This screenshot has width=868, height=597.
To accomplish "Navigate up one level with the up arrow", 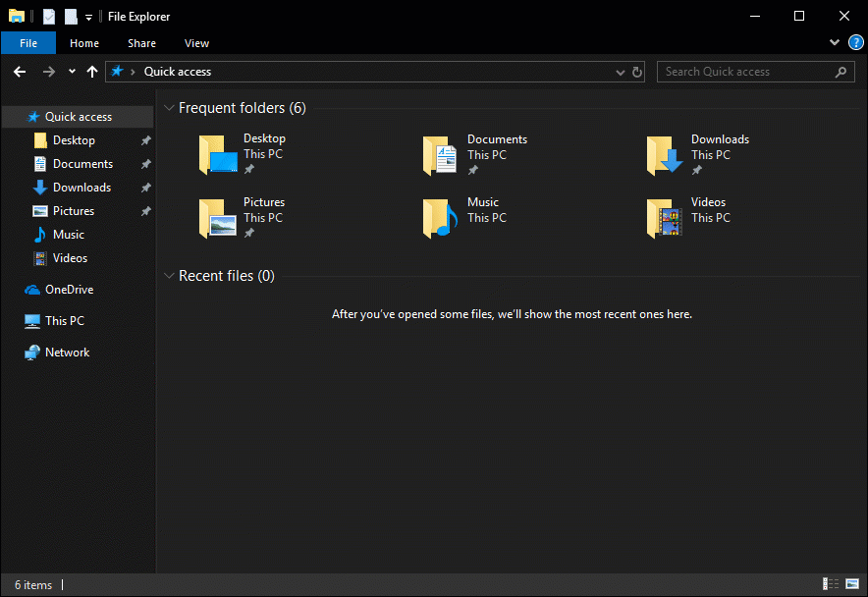I will pyautogui.click(x=91, y=71).
